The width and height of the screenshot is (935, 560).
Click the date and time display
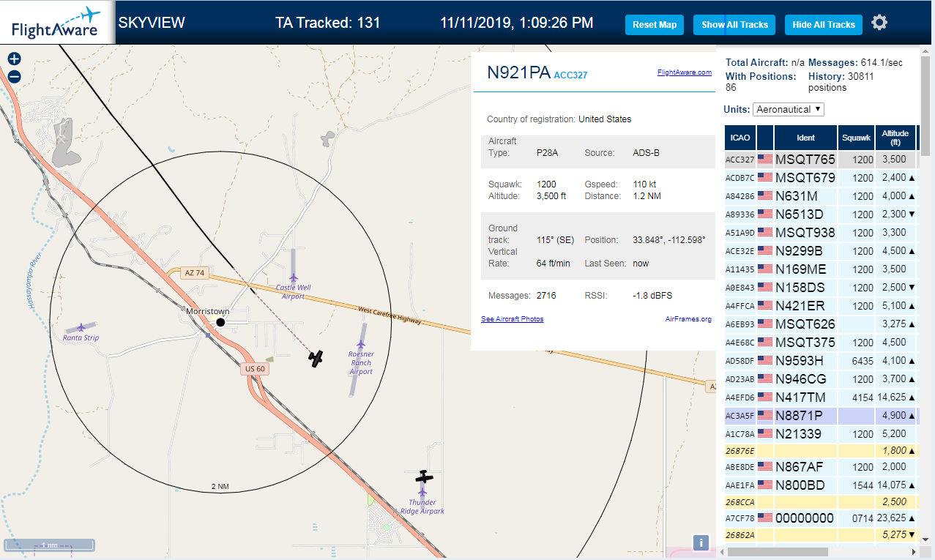tap(517, 23)
